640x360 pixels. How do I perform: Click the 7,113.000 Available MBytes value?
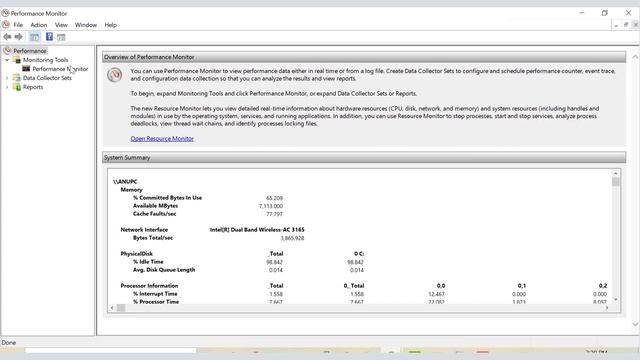[271, 206]
